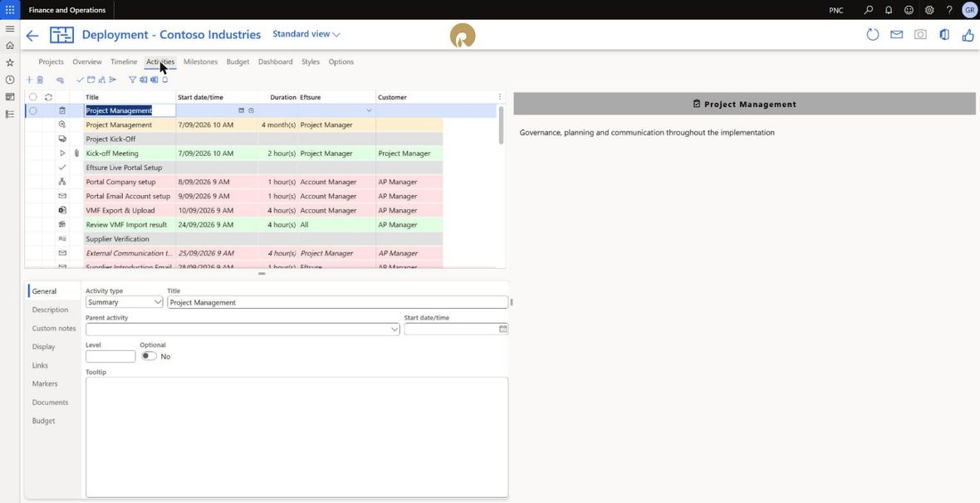Screen dimensions: 980x503
Task: Click the filter funnel icon in toolbar
Action: click(133, 80)
